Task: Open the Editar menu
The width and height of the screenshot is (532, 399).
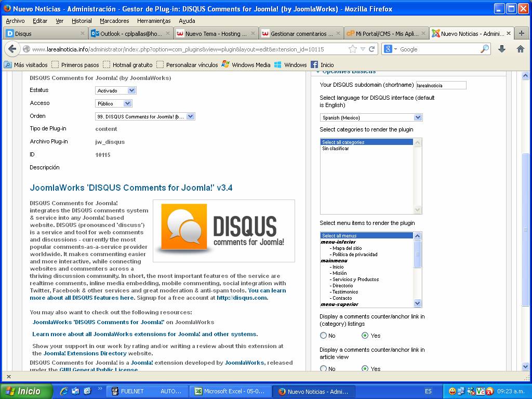Action: (x=40, y=21)
